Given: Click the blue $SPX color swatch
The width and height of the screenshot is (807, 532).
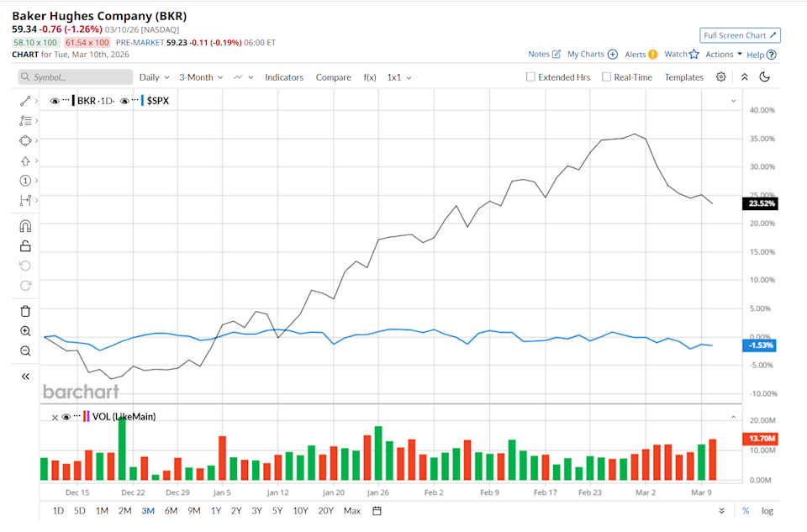Looking at the screenshot, I should (x=143, y=101).
